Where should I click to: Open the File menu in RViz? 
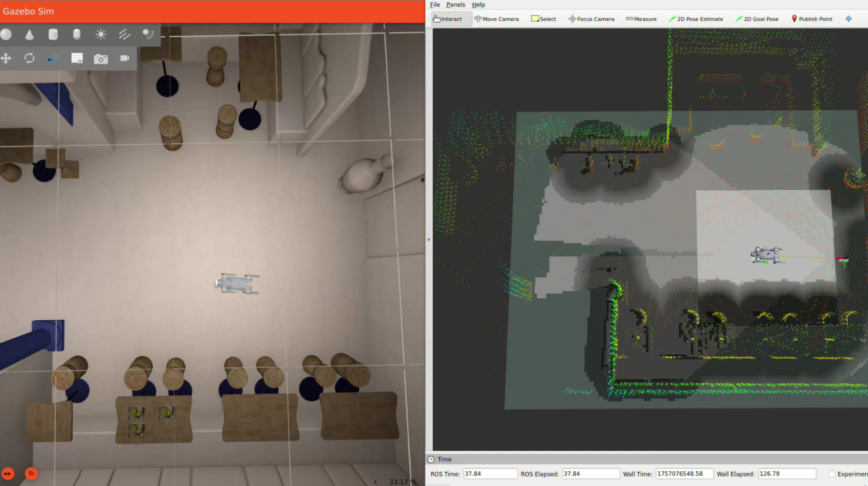point(435,5)
